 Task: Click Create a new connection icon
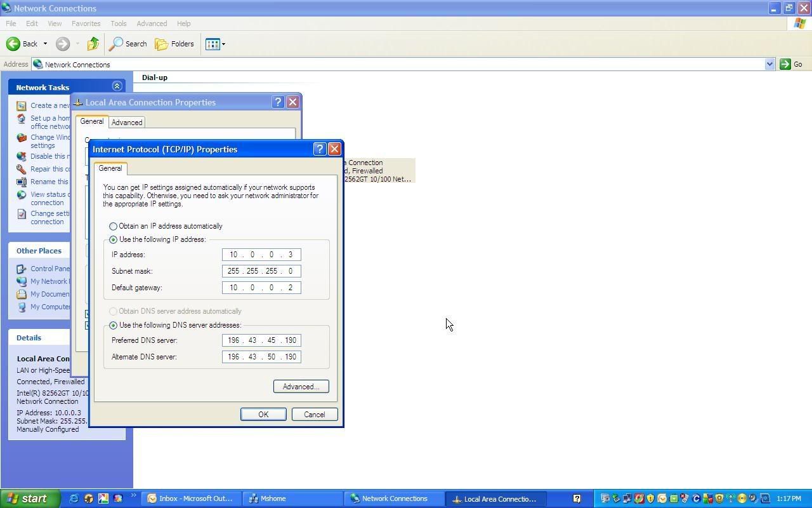[22, 105]
